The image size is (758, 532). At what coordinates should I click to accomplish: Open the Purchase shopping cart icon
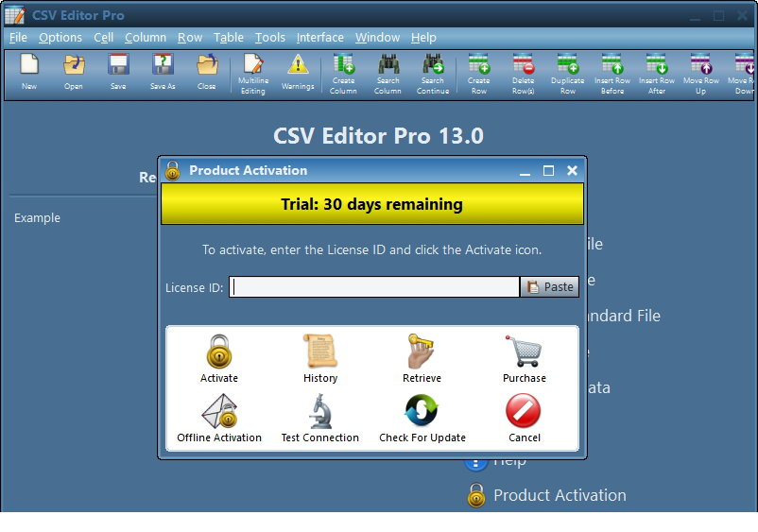pyautogui.click(x=524, y=358)
